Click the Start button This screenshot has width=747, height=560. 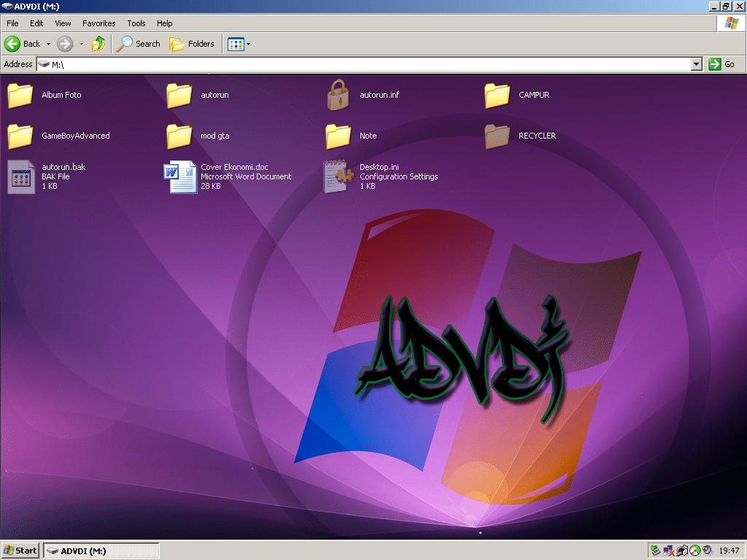click(20, 551)
